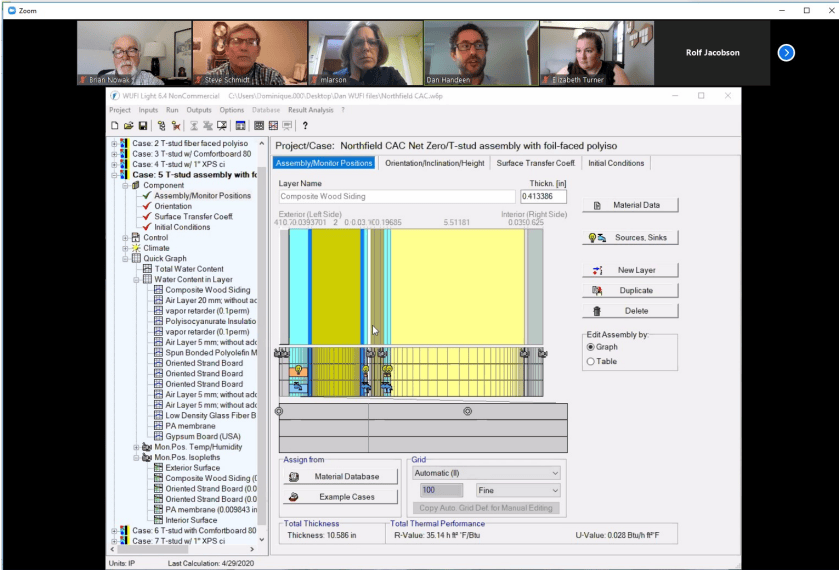Image resolution: width=839 pixels, height=570 pixels.
Task: Click the Layer Name input field
Action: (397, 196)
